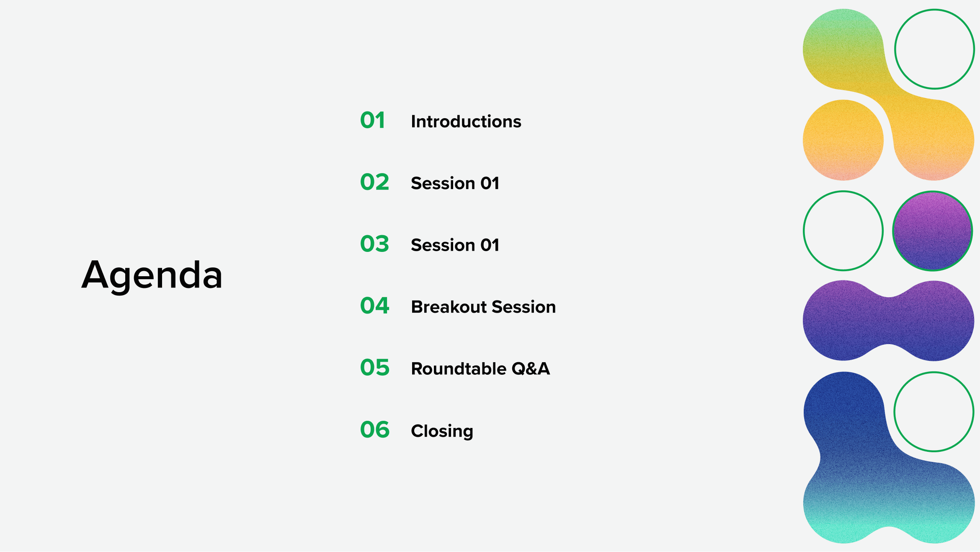980x552 pixels.
Task: Click the green number 05
Action: pos(375,367)
